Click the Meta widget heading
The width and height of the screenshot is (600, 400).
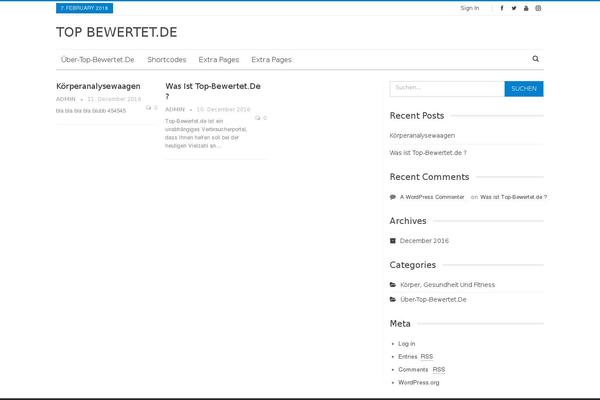pos(400,324)
